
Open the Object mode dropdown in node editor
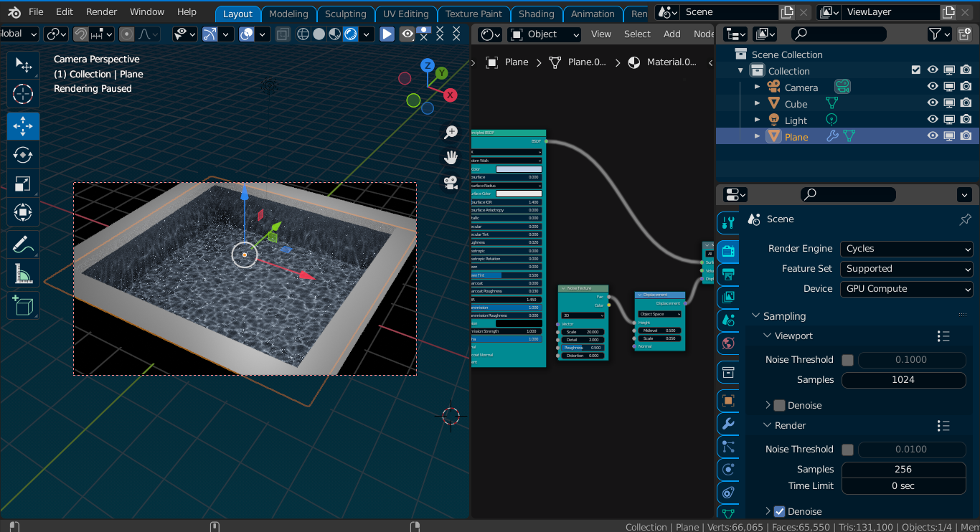click(545, 34)
